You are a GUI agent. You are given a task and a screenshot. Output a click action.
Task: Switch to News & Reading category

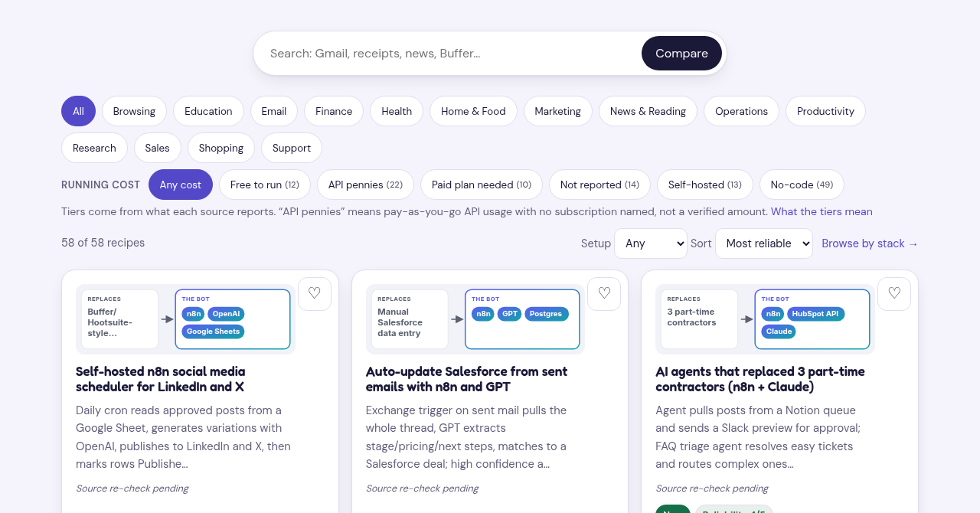pos(648,111)
